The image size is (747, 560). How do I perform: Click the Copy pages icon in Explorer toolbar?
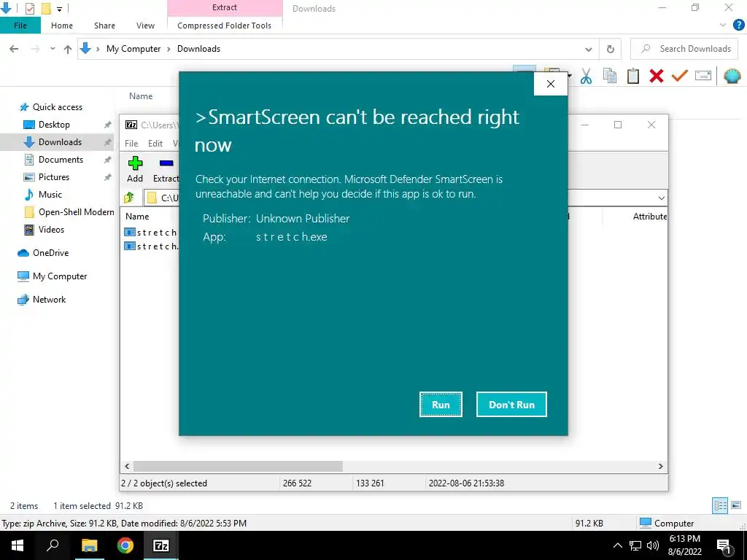coord(609,76)
